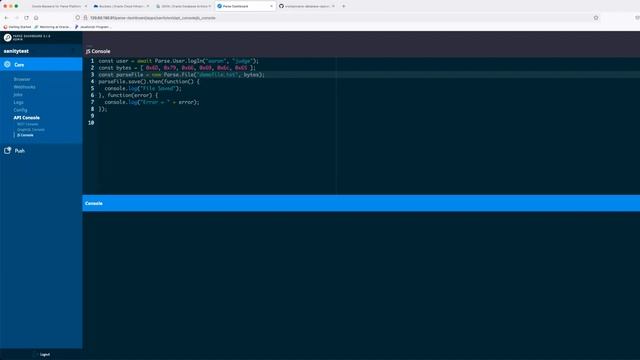Viewport: 640px width, 360px height.
Task: Go back with the browser back arrow
Action: 6,18
